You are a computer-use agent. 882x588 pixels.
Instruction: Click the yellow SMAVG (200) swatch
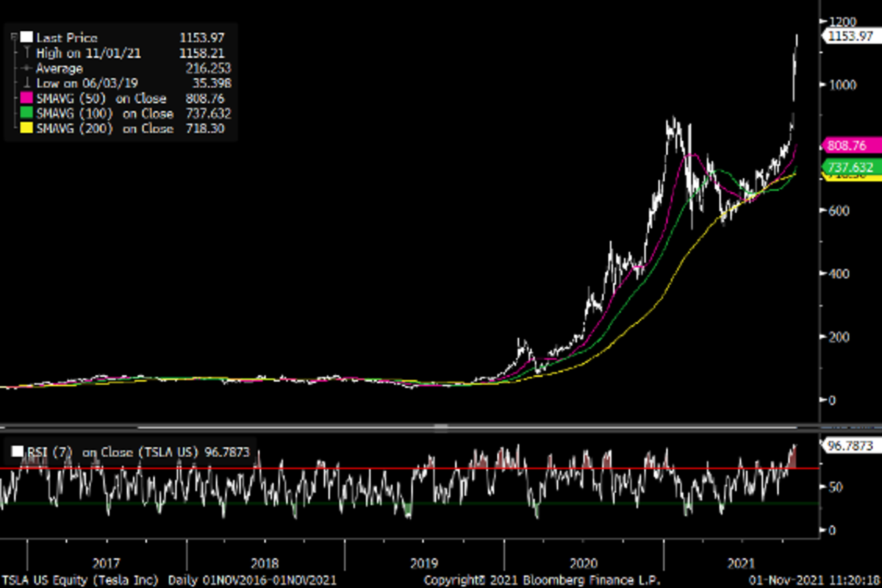pos(26,129)
